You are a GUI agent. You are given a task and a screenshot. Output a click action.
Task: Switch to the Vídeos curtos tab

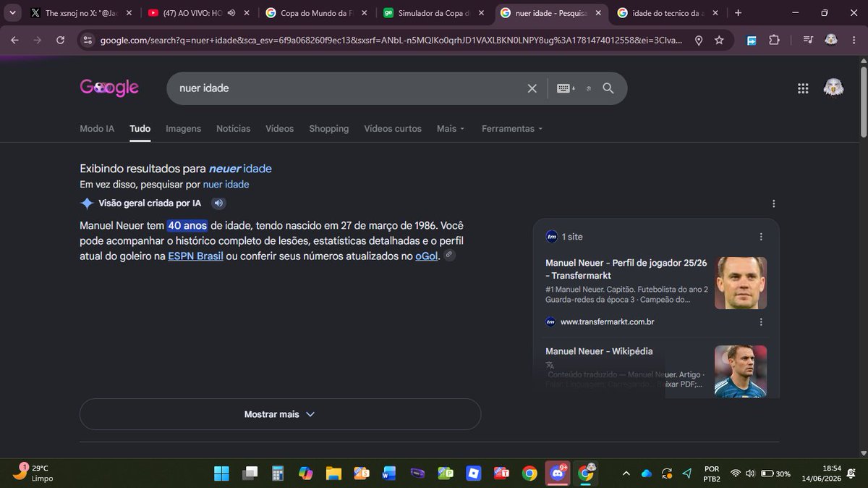pos(393,128)
